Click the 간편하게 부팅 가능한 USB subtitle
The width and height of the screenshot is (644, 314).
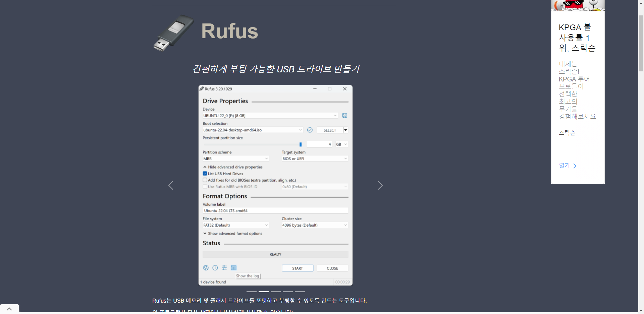(x=276, y=69)
